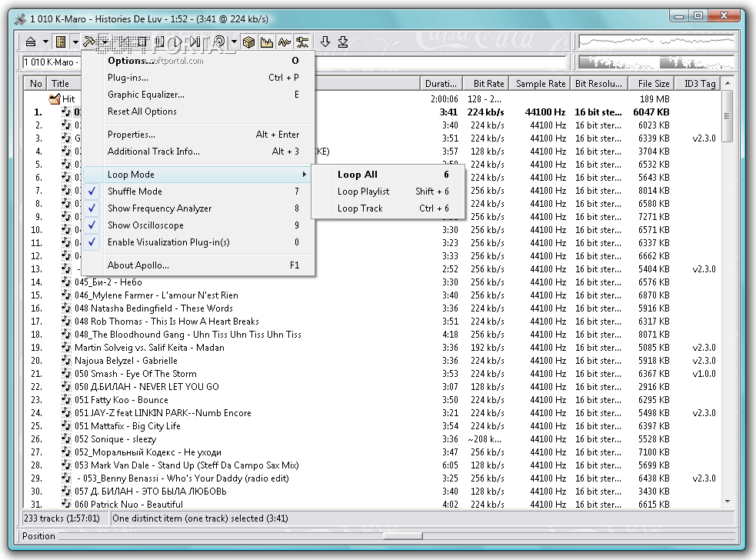Viewport: 756px width, 560px height.
Task: Click note icon beside Rob Thomas track
Action: (66, 322)
